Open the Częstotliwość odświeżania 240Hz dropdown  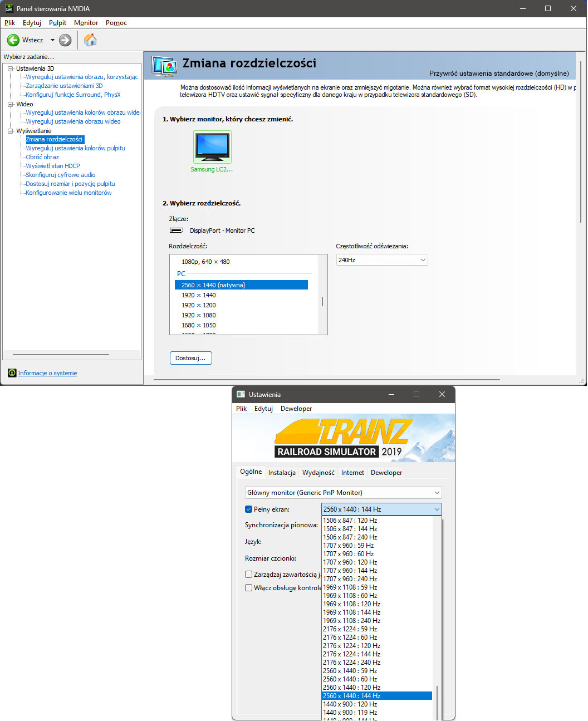(382, 260)
